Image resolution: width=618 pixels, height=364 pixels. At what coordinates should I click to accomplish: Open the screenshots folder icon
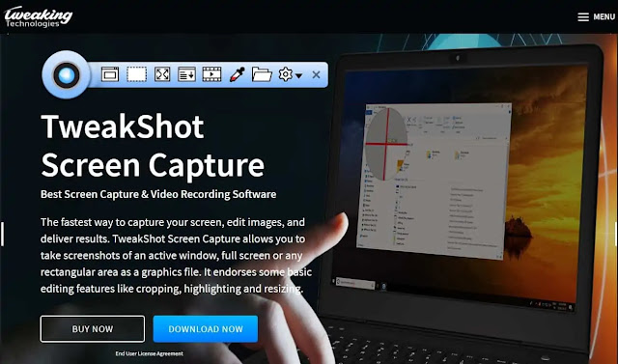tap(262, 74)
